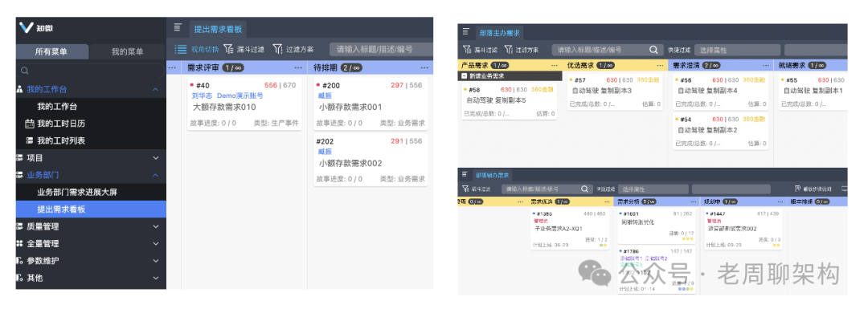Screen dimensions: 868x309
Task: Select the 部落辅办需求 page tab
Action: (492, 175)
